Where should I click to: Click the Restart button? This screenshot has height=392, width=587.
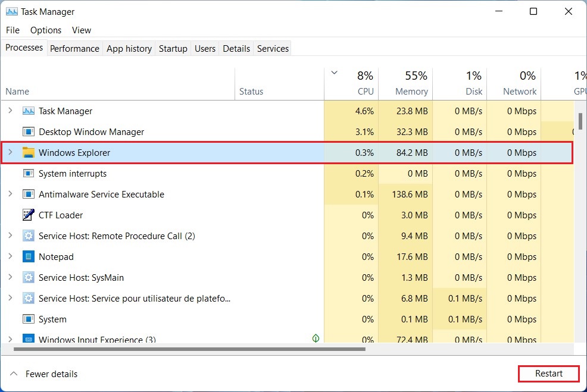(x=549, y=374)
